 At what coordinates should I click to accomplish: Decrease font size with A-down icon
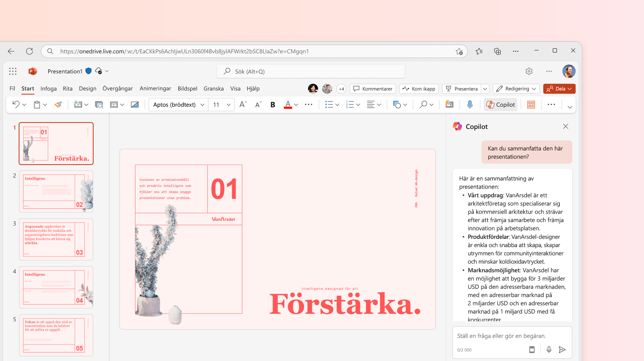(258, 104)
